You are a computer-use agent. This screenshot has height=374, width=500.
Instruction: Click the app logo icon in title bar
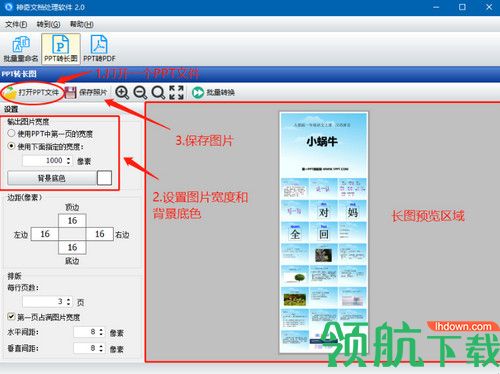[x=9, y=7]
